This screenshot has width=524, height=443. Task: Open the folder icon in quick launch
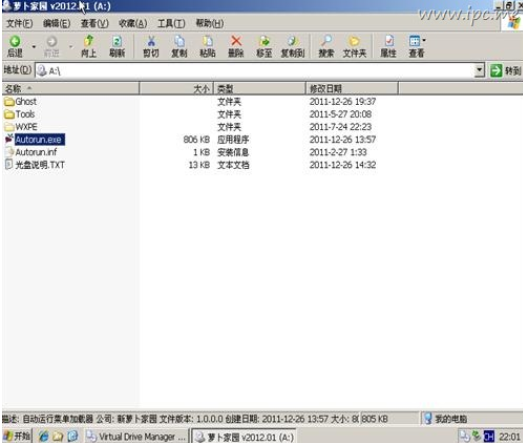click(x=58, y=436)
